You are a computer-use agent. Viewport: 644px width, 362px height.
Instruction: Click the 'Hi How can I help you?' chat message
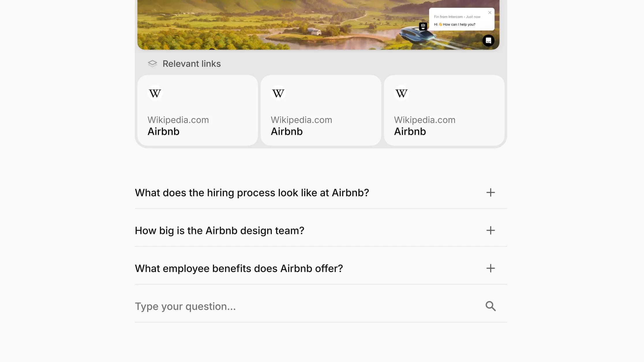[x=455, y=24]
